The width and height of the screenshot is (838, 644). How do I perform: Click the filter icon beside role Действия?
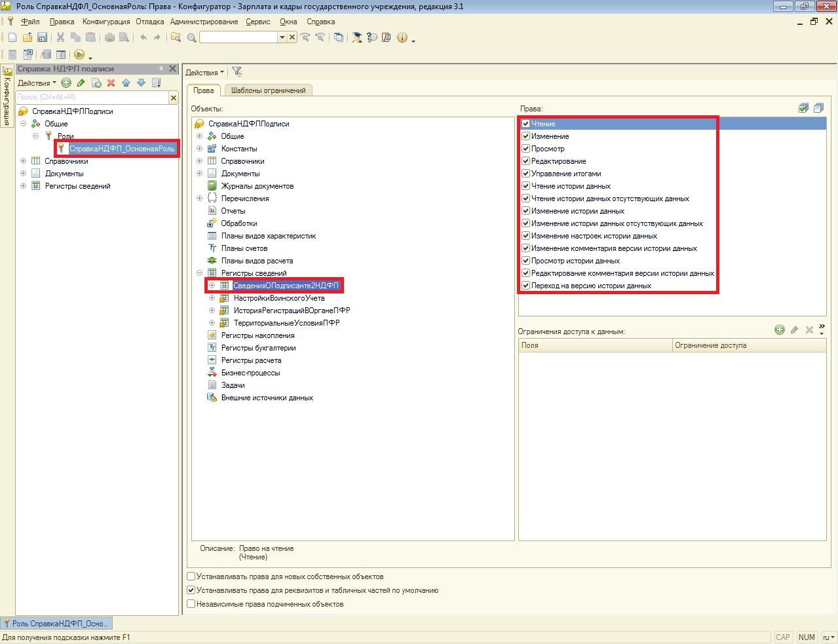point(237,72)
